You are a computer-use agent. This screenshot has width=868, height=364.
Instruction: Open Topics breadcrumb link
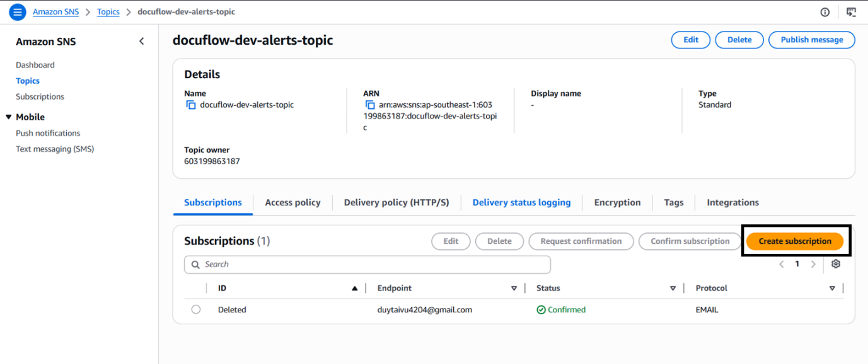coord(108,12)
